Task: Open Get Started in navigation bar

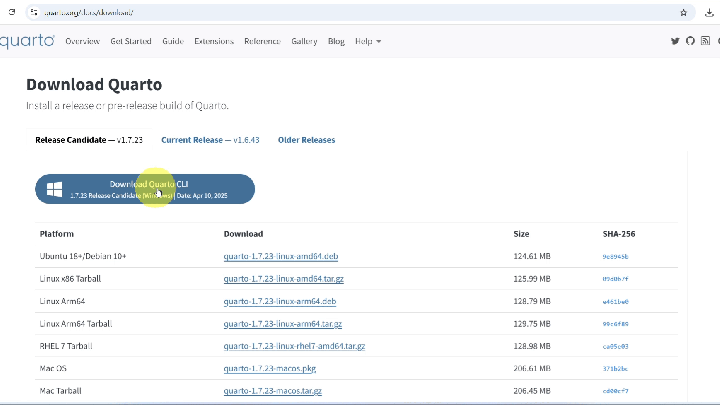Action: coord(131,41)
